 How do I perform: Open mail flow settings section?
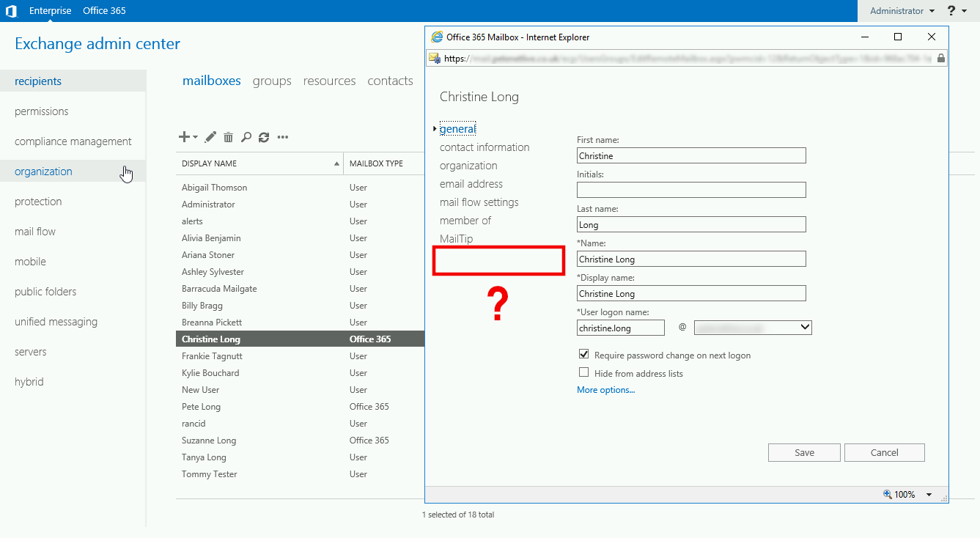coord(479,202)
